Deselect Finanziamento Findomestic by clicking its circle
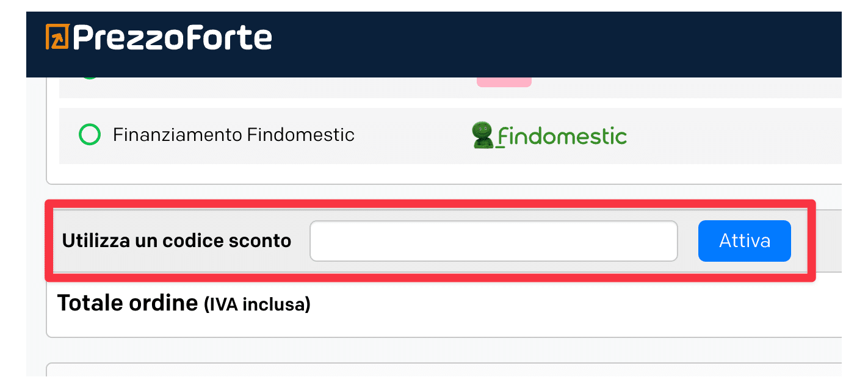The width and height of the screenshot is (868, 388). pos(89,135)
